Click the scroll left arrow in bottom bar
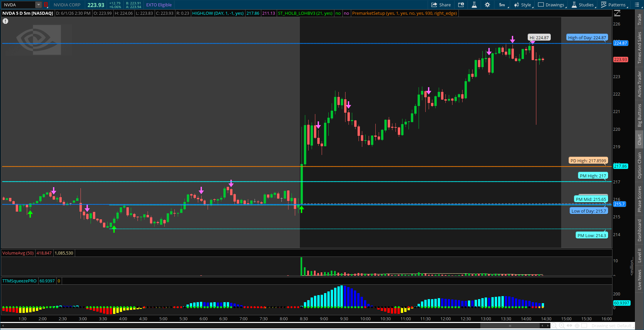644x330 pixels. 542,326
